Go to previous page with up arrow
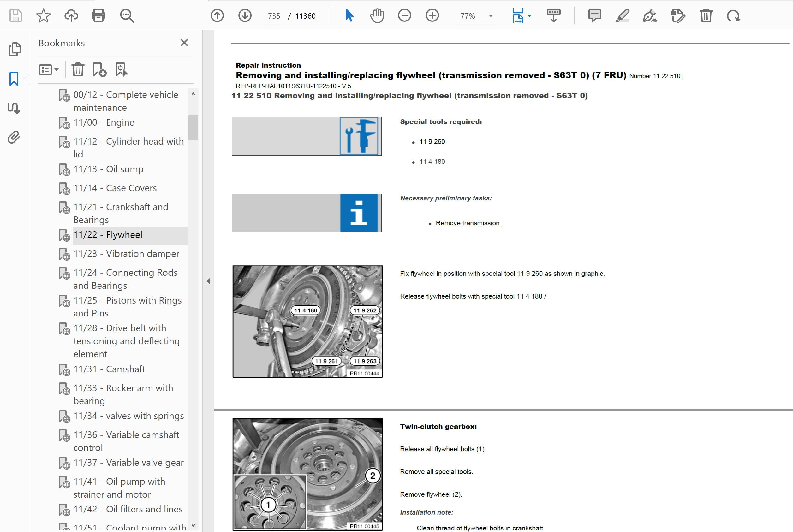This screenshot has height=532, width=793. click(x=217, y=15)
